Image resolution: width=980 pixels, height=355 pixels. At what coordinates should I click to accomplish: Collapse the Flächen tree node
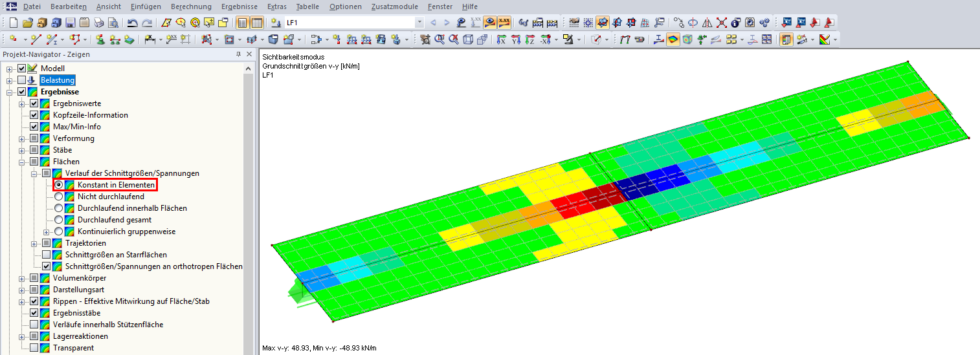tap(22, 162)
